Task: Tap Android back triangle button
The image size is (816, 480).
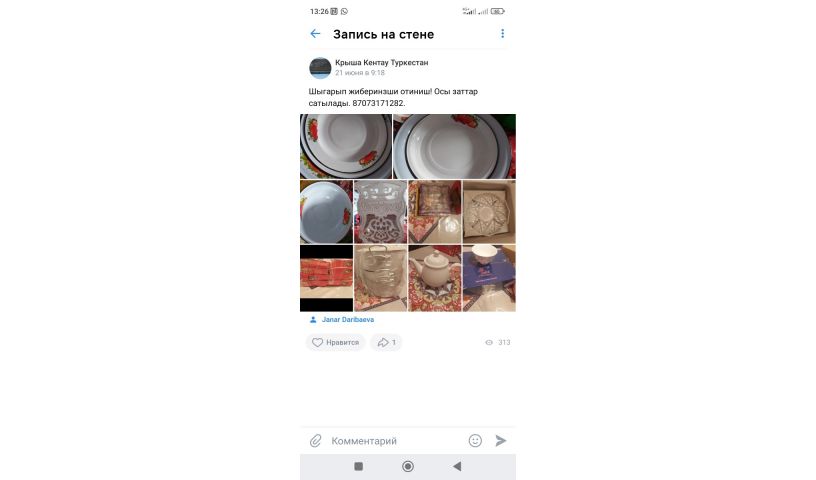Action: 457,466
